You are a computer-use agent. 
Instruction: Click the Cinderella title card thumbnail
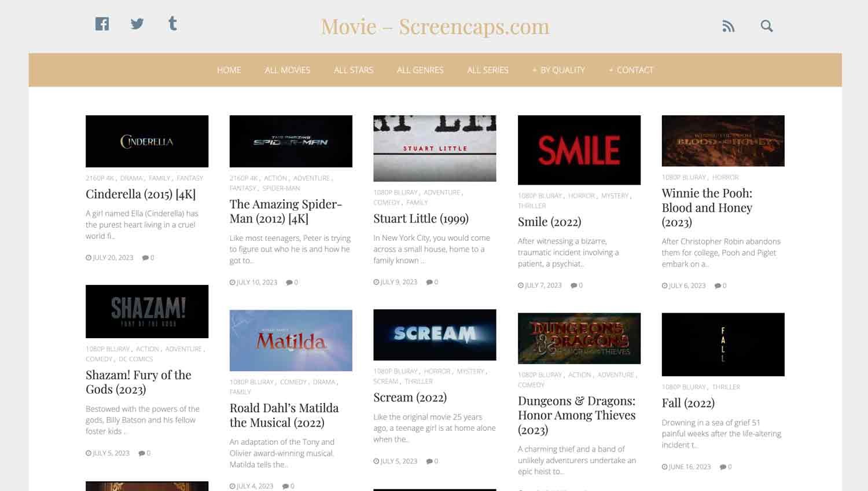click(x=147, y=141)
